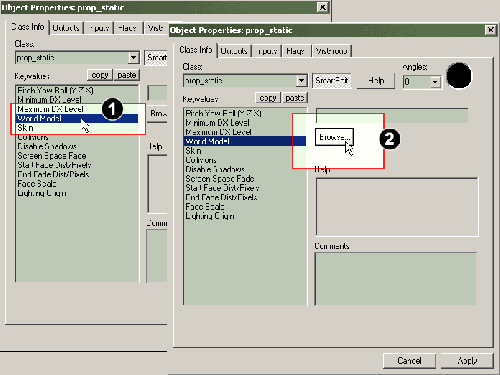Click the Help button next to SmartEdit
This screenshot has width=500, height=375.
pos(376,81)
